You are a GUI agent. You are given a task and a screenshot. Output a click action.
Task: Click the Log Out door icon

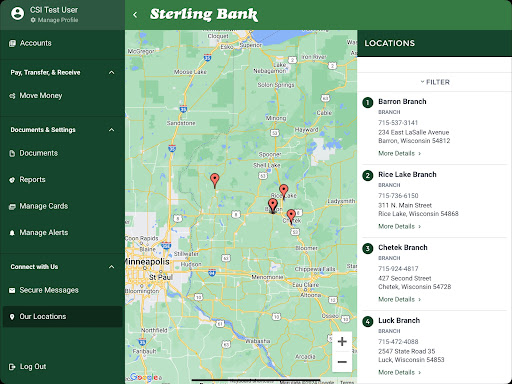[x=12, y=367]
